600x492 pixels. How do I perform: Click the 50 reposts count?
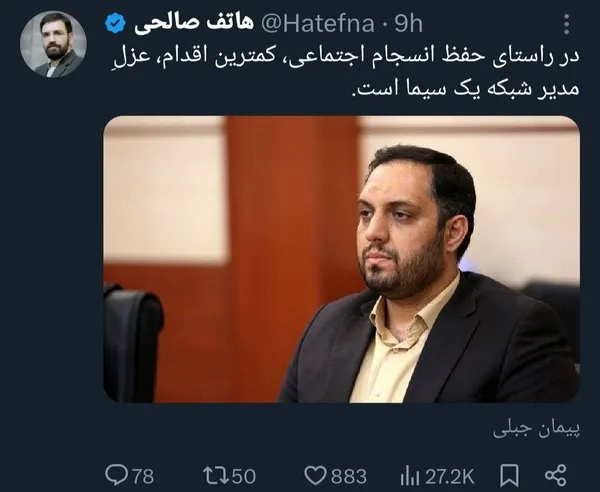tap(244, 477)
